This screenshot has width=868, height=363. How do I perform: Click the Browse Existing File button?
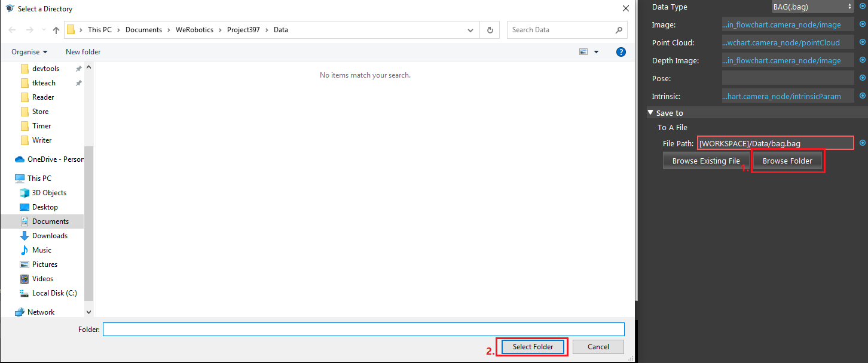point(706,161)
